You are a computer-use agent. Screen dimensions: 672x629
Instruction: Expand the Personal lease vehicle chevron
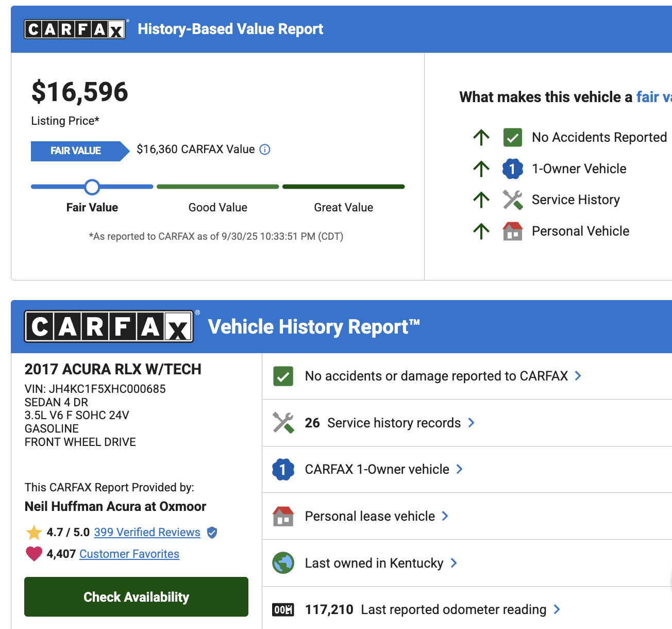(445, 516)
